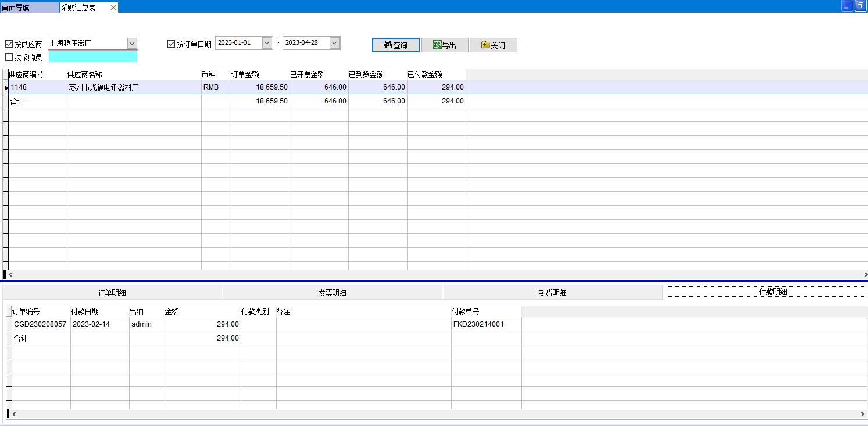Click the minimize window icon at top right
This screenshot has height=426, width=868.
tap(847, 6)
